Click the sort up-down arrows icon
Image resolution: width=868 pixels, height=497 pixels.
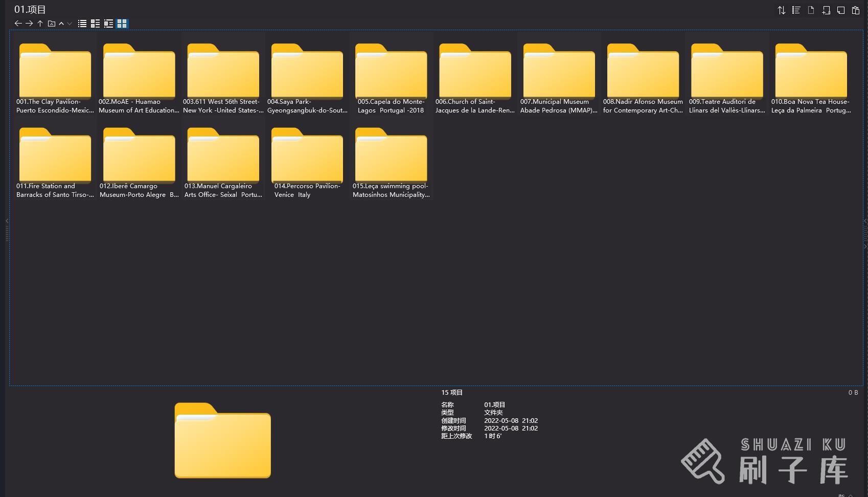tap(781, 10)
